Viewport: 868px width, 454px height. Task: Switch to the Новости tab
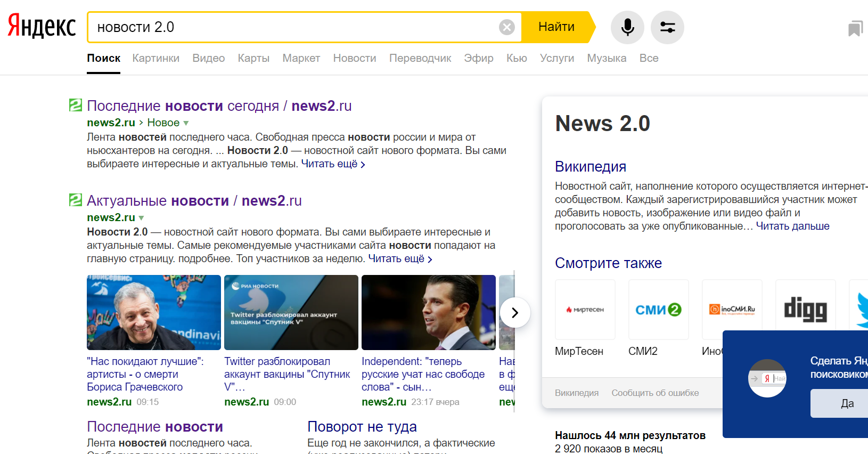pyautogui.click(x=355, y=58)
